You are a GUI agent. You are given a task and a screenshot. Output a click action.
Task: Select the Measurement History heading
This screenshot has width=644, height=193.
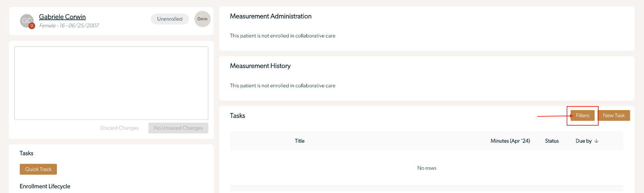(260, 66)
